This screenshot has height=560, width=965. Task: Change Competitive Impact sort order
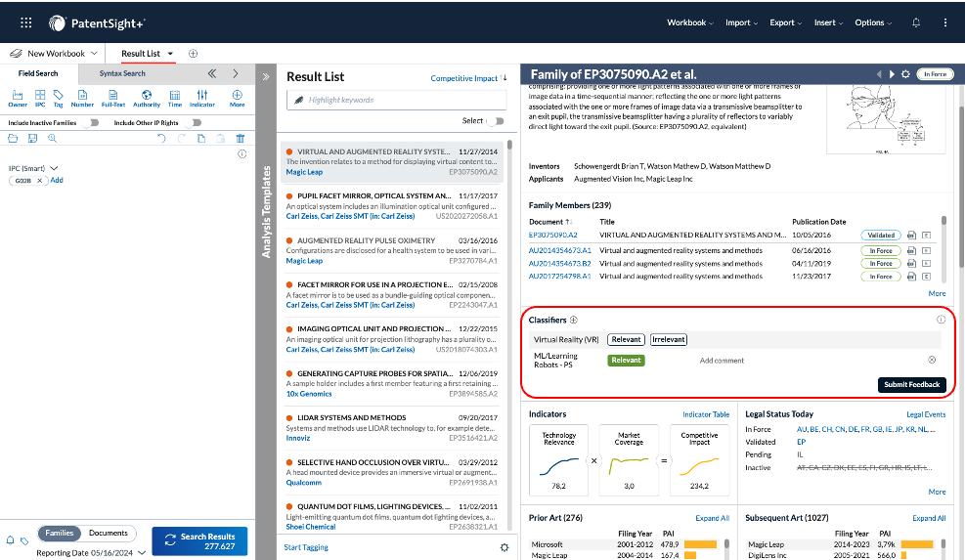click(x=468, y=78)
